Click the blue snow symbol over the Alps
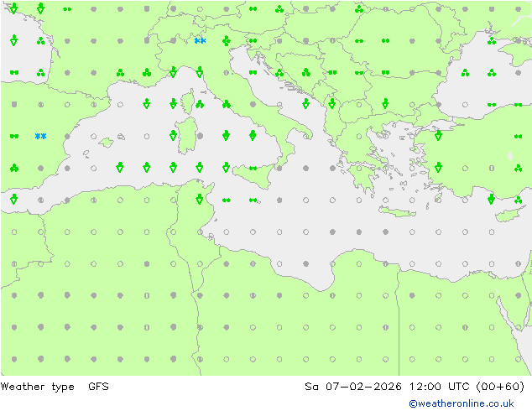Image resolution: width=532 pixels, height=411 pixels. click(x=200, y=41)
